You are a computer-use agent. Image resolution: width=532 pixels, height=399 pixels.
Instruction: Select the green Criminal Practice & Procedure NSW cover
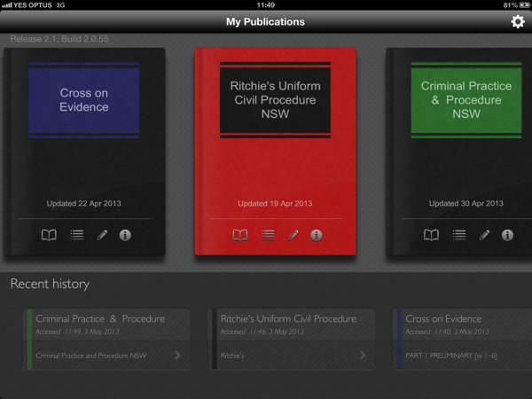pos(466,100)
